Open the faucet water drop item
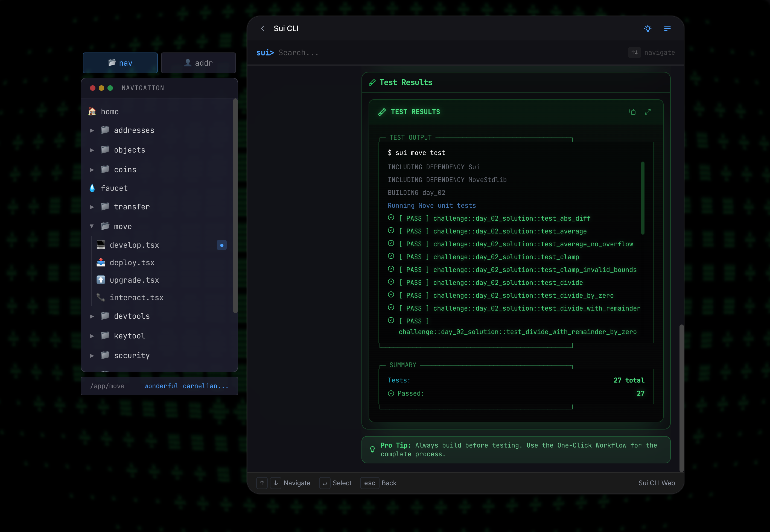The height and width of the screenshot is (532, 770). 92,188
